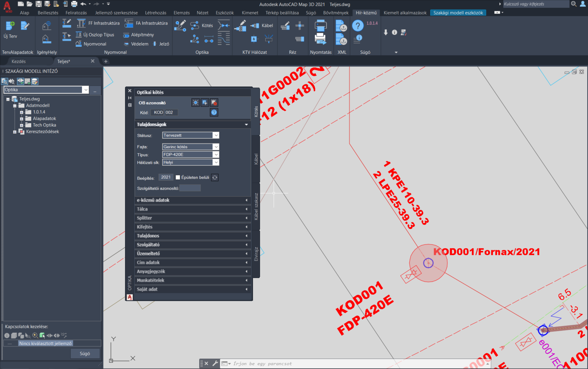Image resolution: width=588 pixels, height=369 pixels.
Task: Open the Súgó question mark icon
Action: pos(358,26)
